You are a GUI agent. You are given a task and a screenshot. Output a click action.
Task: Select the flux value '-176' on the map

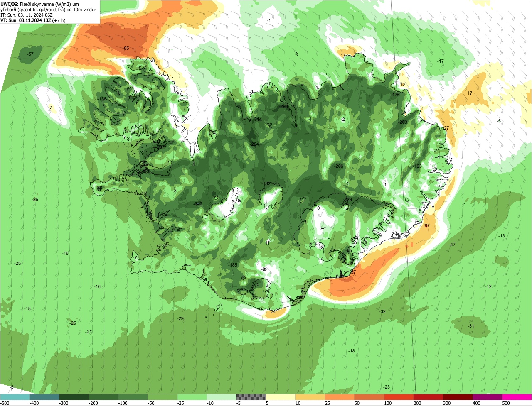click(x=395, y=95)
